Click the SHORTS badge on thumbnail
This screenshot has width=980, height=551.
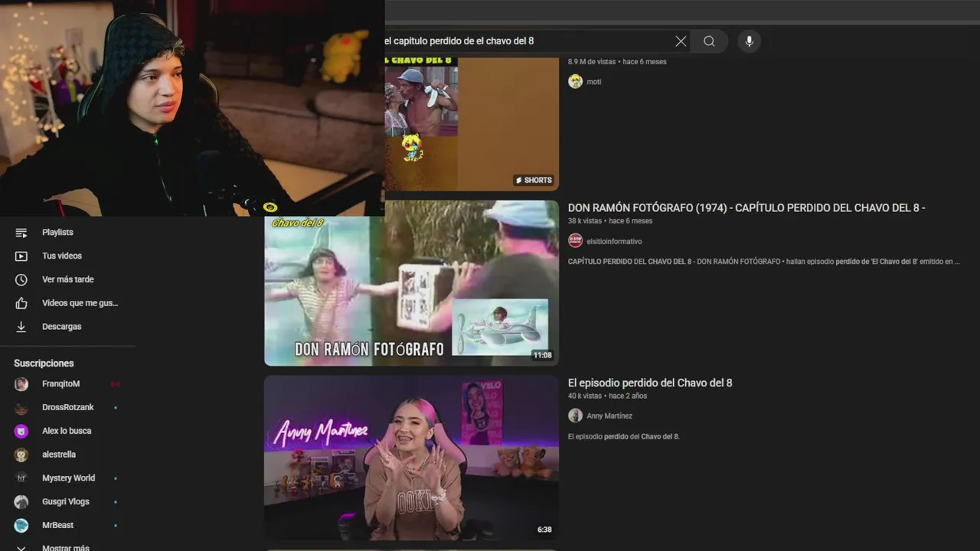click(x=534, y=181)
